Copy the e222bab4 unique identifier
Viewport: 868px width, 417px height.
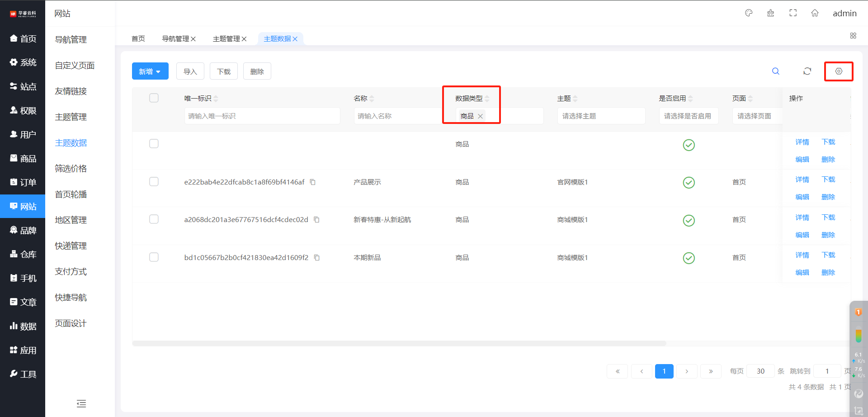tap(312, 182)
